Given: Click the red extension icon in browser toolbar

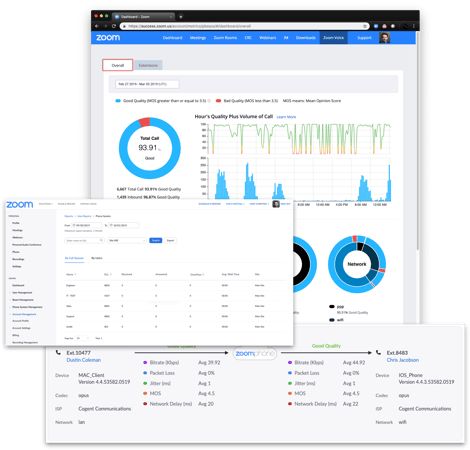Looking at the screenshot, I should tap(384, 26).
